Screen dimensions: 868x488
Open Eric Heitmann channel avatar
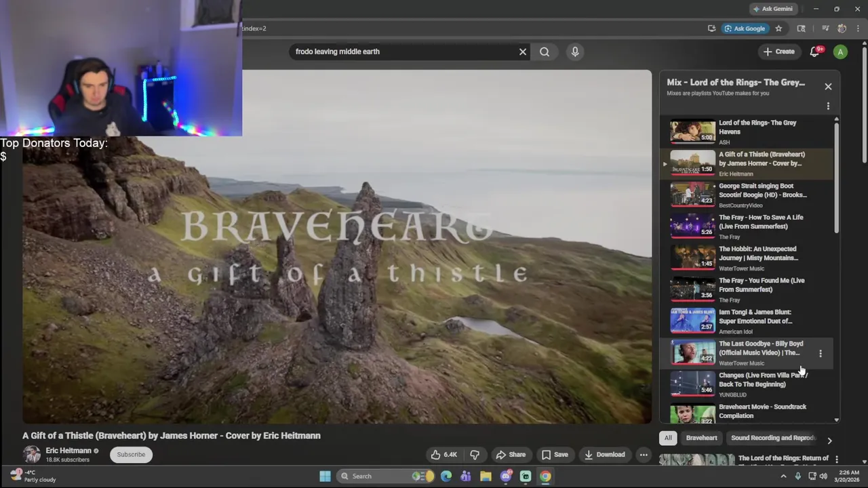tap(31, 455)
